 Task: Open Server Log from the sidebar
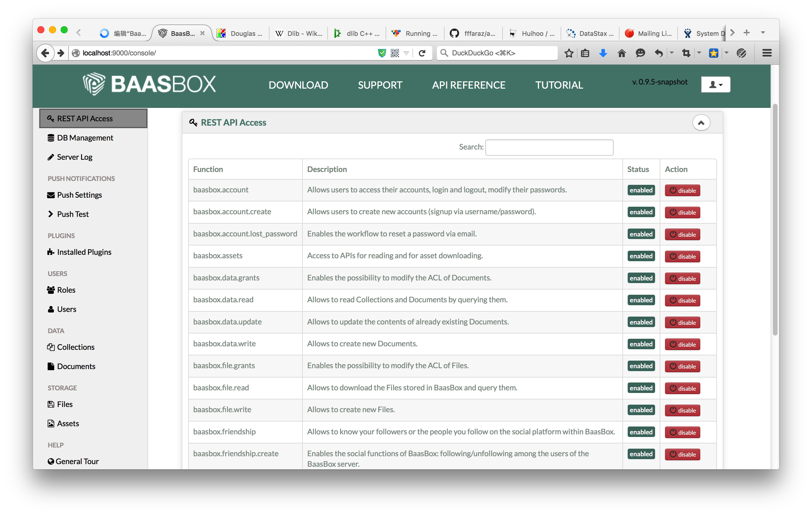(x=74, y=157)
